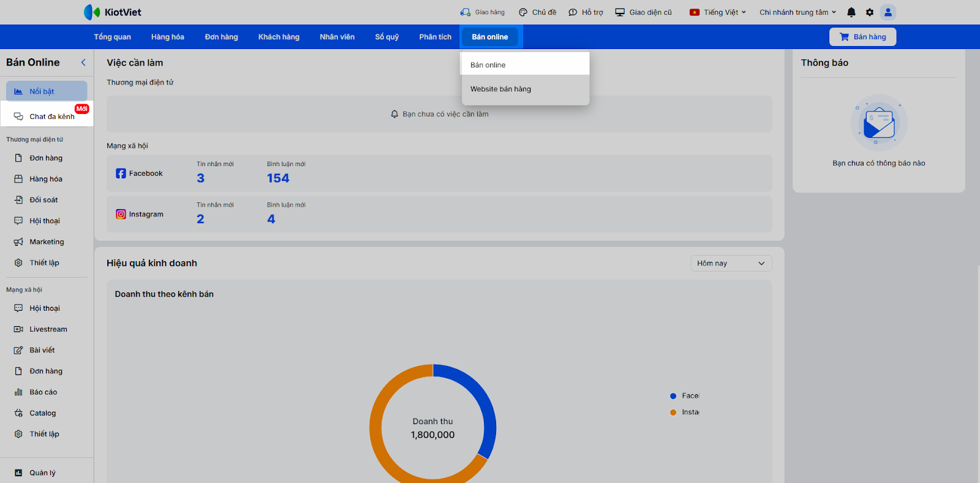Click the Vietnam flag icon
The width and height of the screenshot is (980, 483).
pyautogui.click(x=695, y=12)
